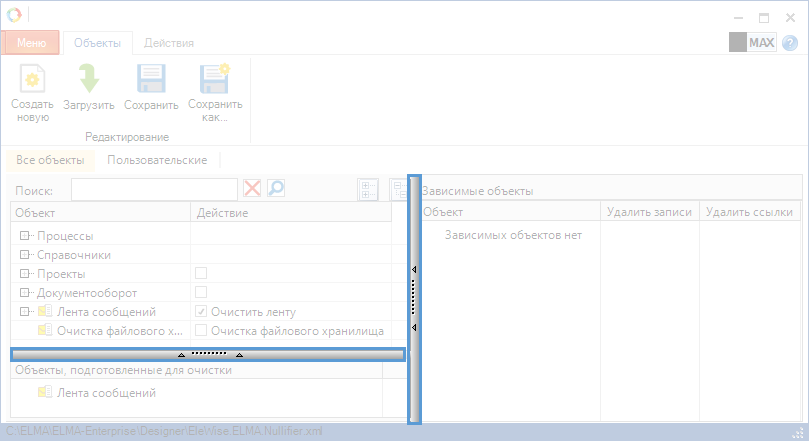
Task: Click the Удалить записи column header
Action: 650,212
